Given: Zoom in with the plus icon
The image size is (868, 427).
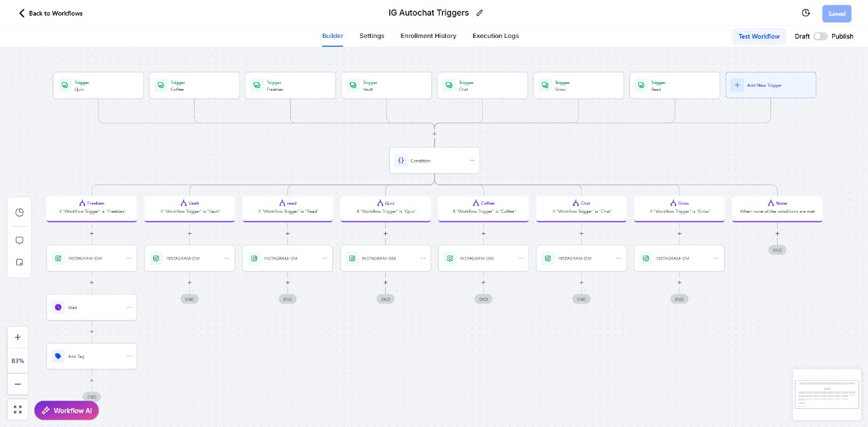Looking at the screenshot, I should (x=18, y=338).
